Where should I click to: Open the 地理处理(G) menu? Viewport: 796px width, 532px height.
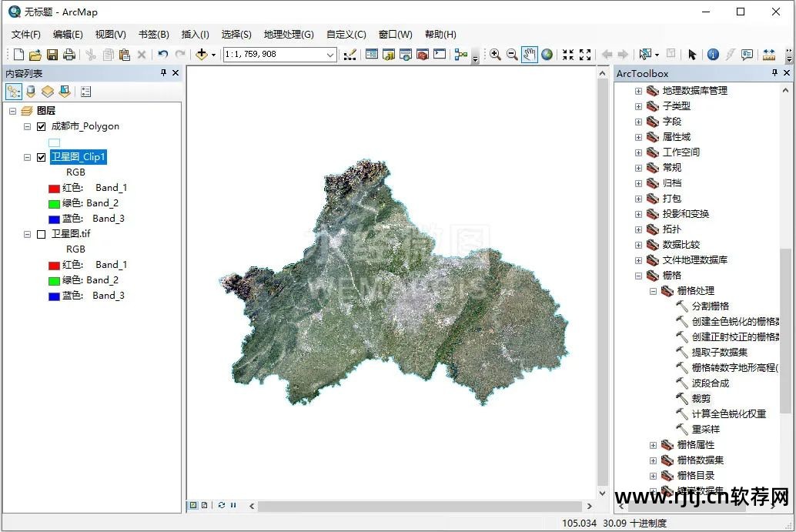point(289,35)
